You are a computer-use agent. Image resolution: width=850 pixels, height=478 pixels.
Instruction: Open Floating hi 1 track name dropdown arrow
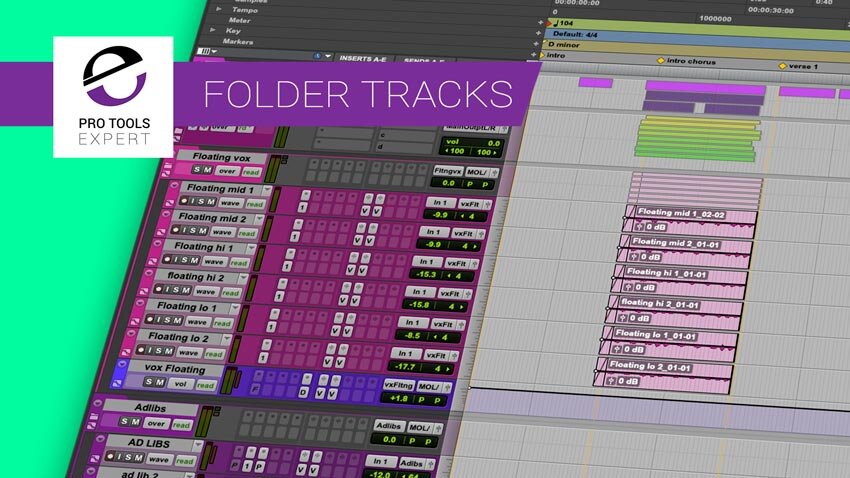[251, 248]
